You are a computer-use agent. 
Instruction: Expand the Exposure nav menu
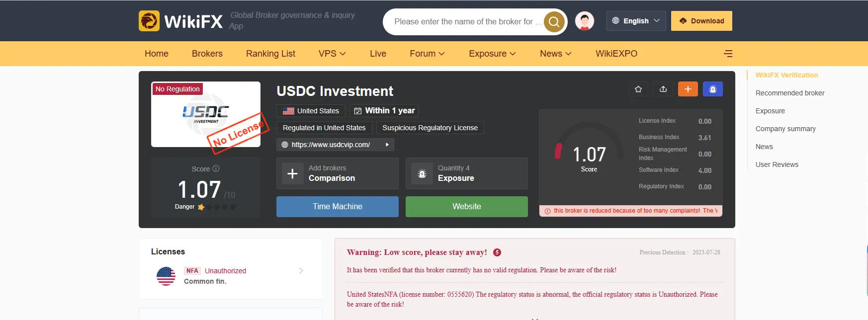click(x=492, y=54)
